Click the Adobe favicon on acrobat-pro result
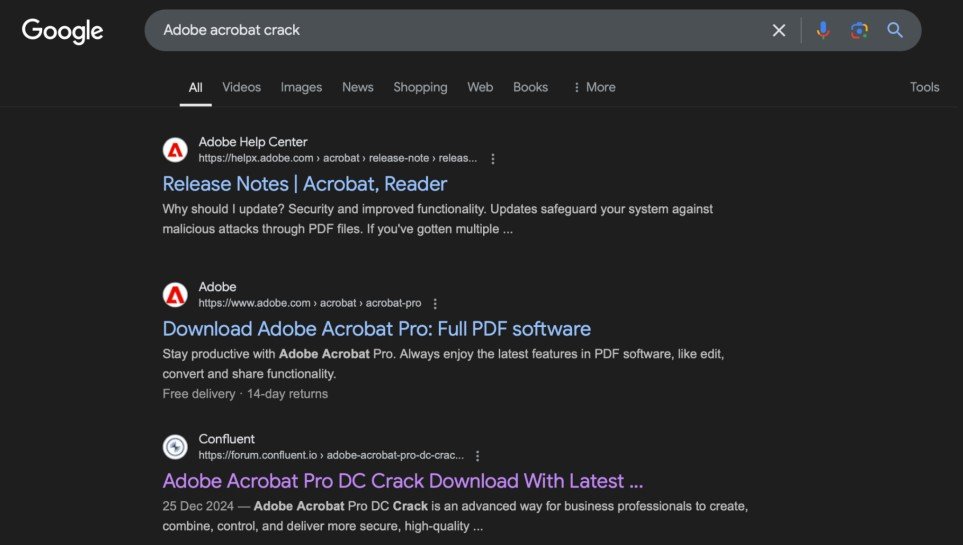The width and height of the screenshot is (963, 545). pyautogui.click(x=175, y=295)
